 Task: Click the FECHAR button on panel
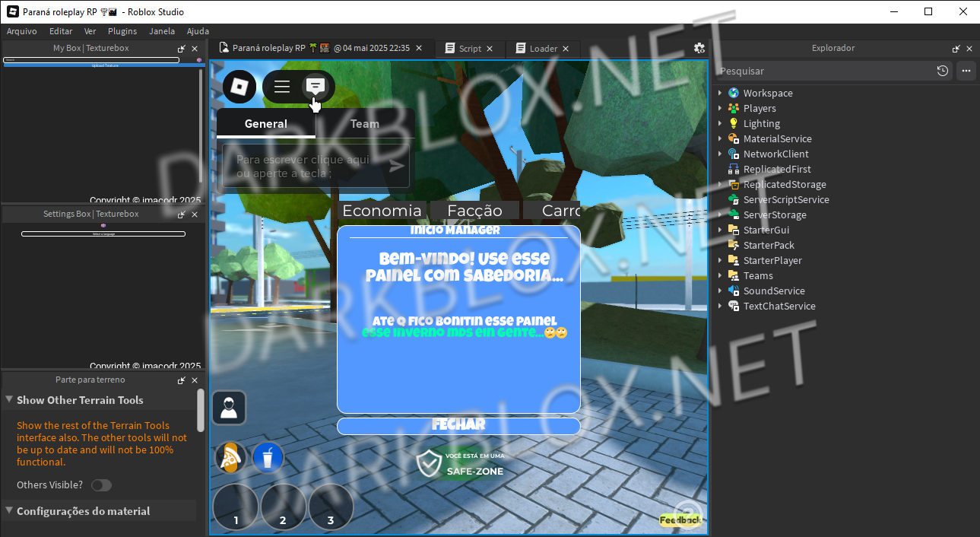[458, 425]
